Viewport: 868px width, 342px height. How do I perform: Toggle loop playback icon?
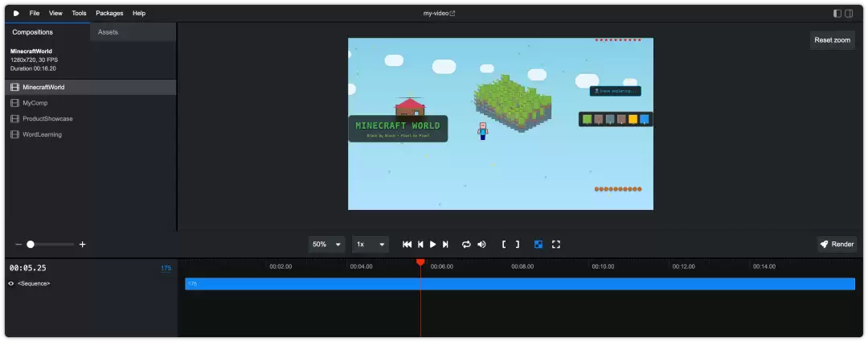click(466, 245)
